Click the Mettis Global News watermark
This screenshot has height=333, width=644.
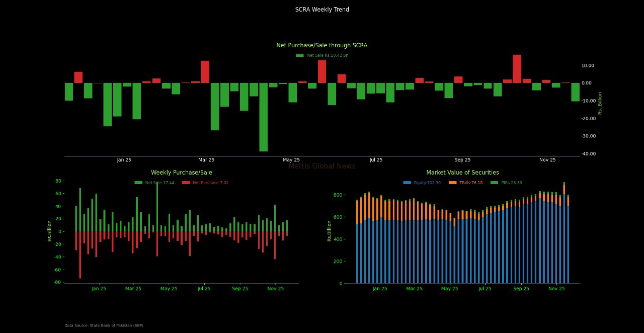pyautogui.click(x=322, y=166)
